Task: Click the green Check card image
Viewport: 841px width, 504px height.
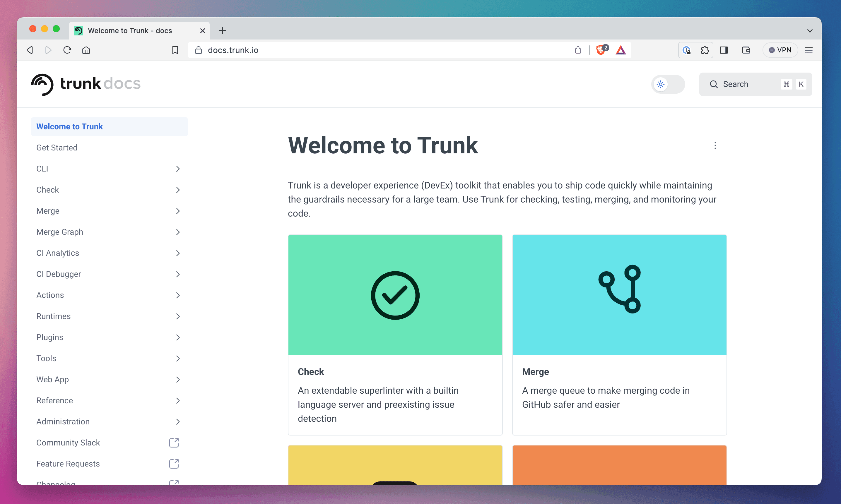Action: (395, 295)
